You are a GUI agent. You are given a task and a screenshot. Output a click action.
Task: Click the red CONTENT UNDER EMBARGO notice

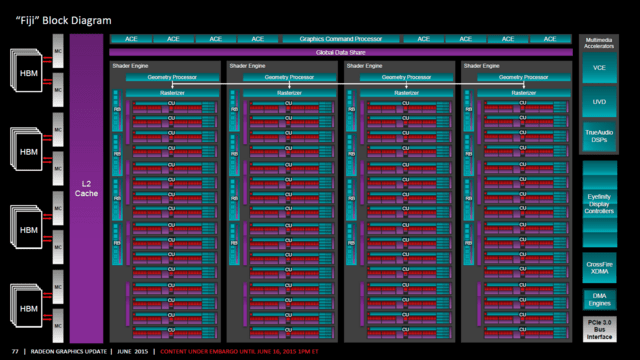point(239,351)
